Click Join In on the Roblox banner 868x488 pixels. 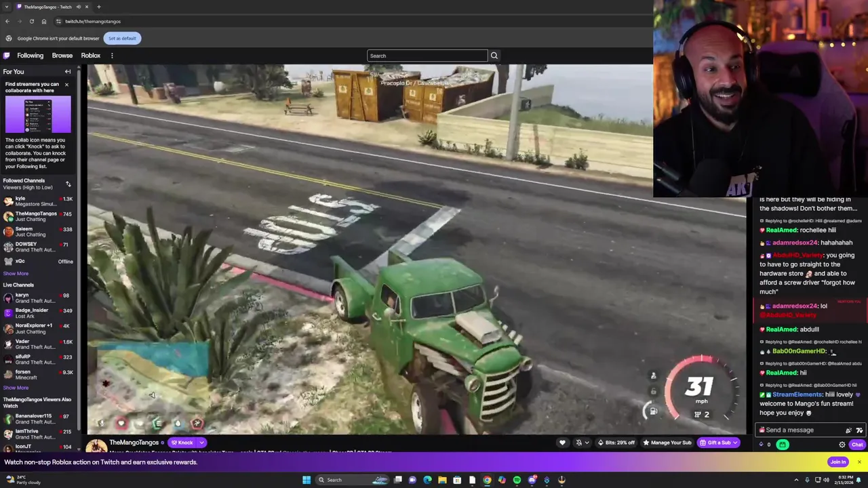[838, 462]
